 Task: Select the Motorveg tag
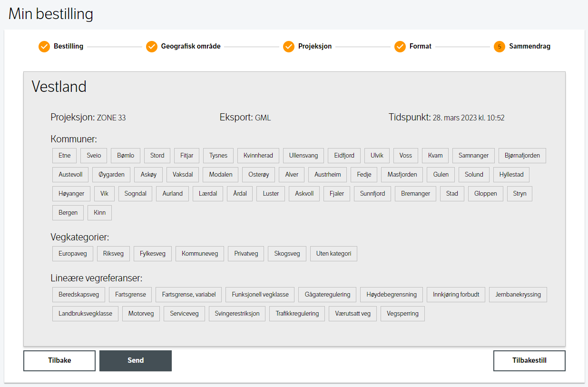[x=141, y=314]
